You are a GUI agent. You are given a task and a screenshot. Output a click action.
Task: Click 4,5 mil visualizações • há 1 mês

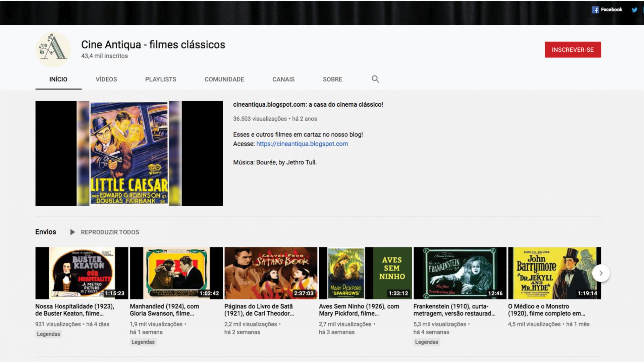click(549, 324)
